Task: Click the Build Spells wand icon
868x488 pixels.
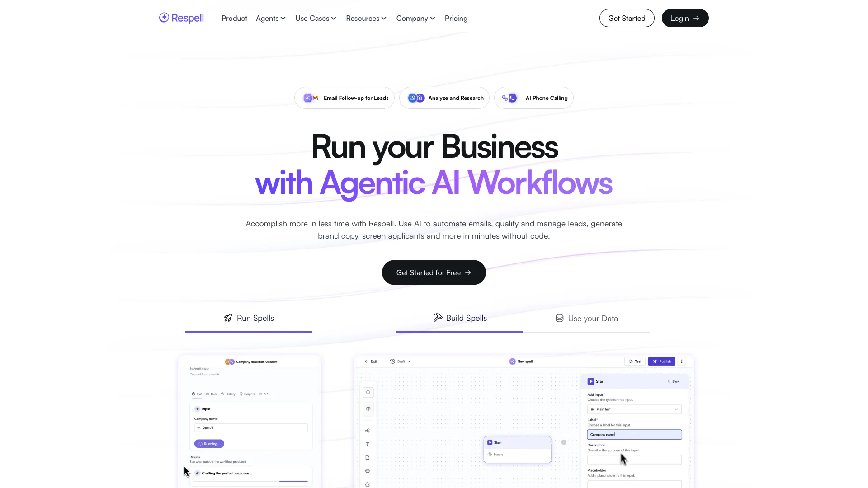Action: 437,318
